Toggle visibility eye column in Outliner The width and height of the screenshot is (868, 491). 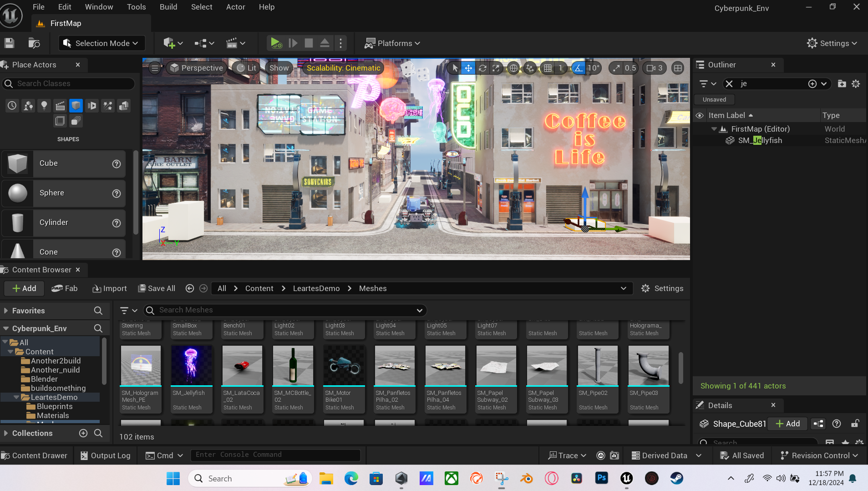point(700,116)
